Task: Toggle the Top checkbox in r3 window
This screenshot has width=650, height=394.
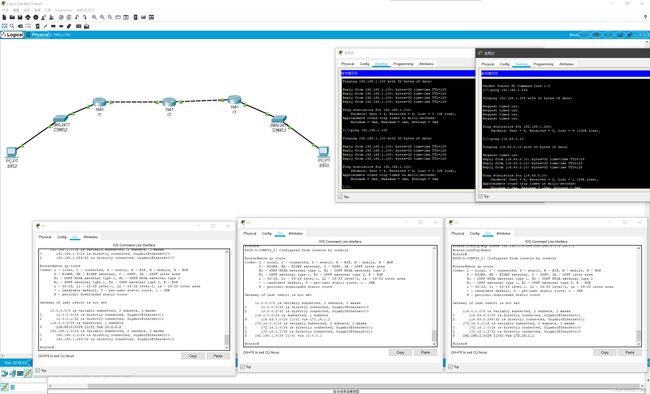Action: point(451,367)
